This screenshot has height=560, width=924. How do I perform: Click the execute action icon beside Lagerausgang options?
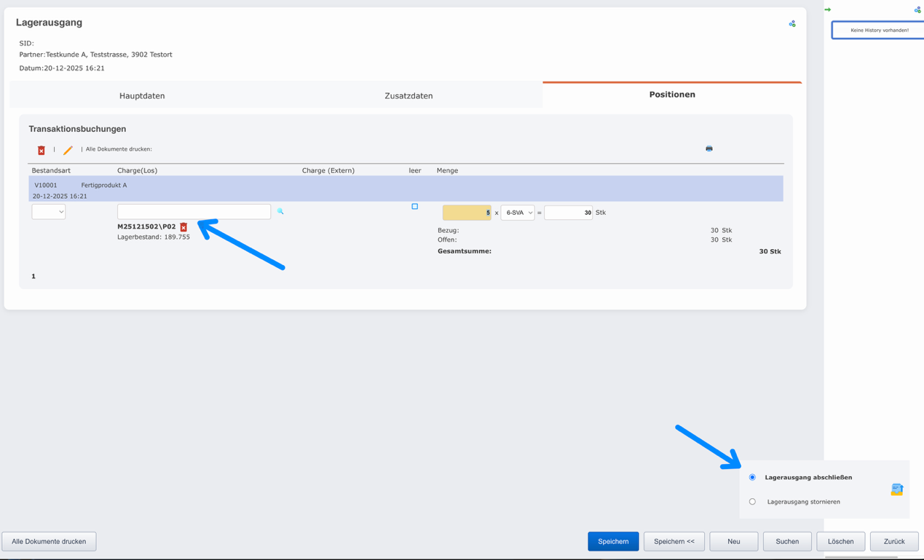tap(896, 489)
